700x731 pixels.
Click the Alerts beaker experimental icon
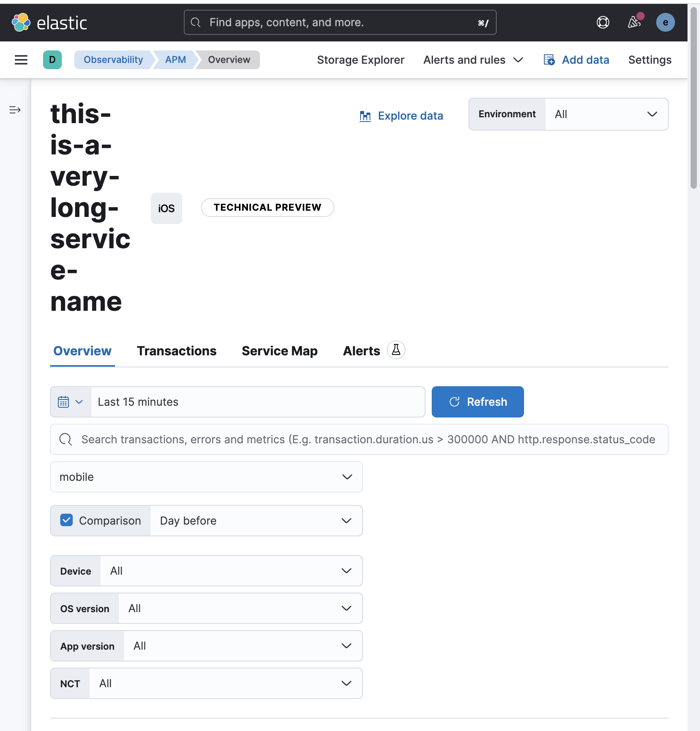396,350
